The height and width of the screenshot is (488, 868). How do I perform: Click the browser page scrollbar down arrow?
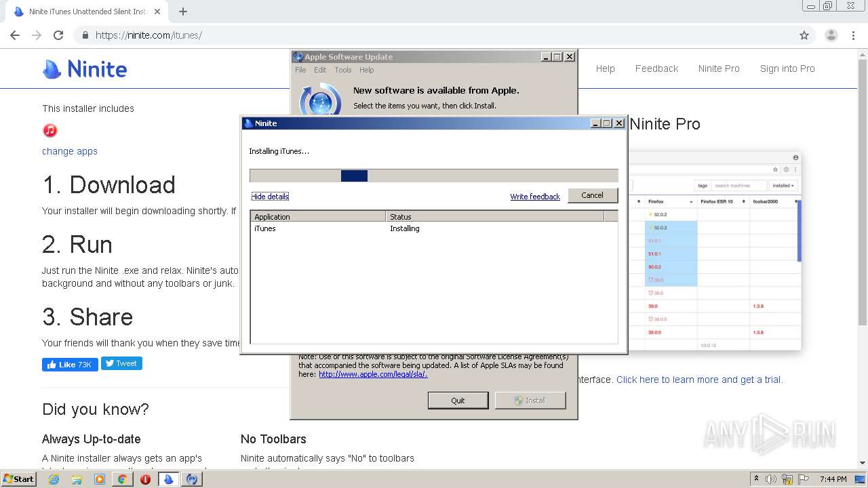[x=863, y=463]
